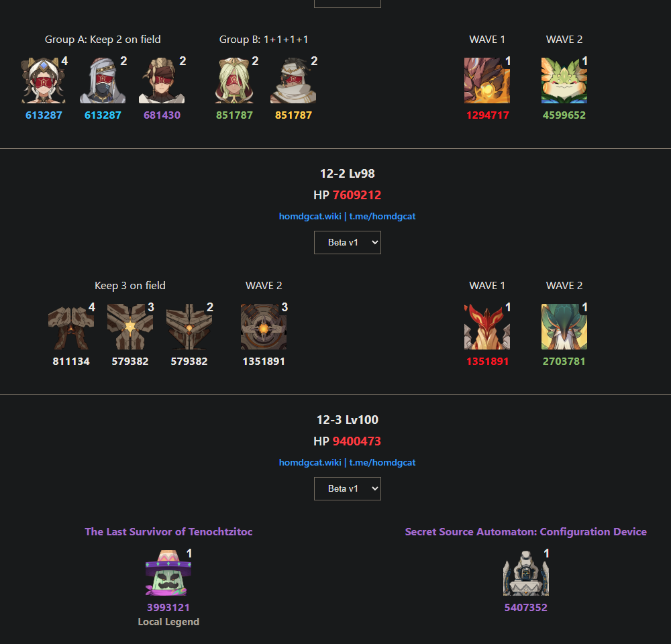Select the Secret Source Automaton Configuration Device icon
This screenshot has height=644, width=671.
click(525, 572)
